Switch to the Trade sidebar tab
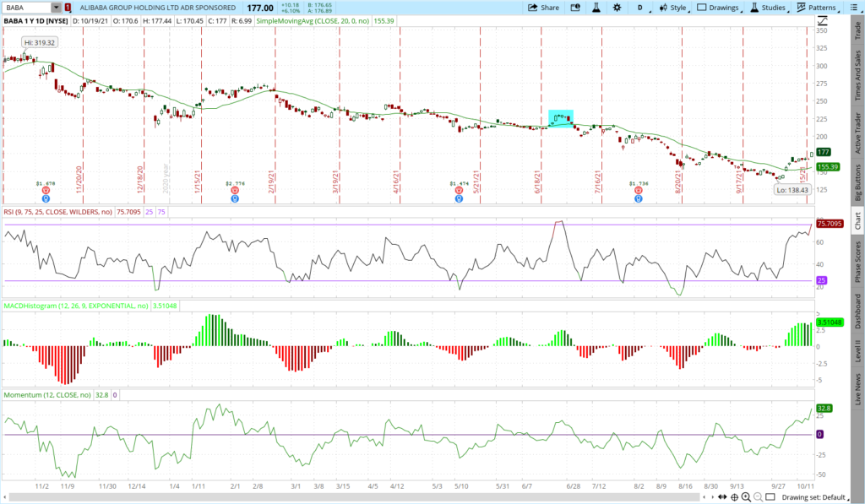This screenshot has height=504, width=865. click(x=857, y=30)
